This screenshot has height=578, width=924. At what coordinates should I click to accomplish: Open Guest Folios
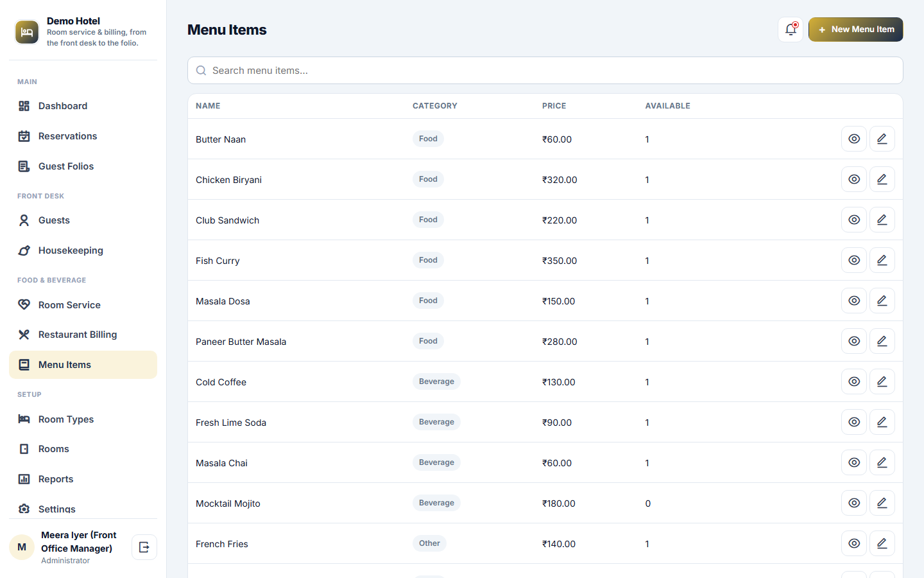pyautogui.click(x=83, y=166)
